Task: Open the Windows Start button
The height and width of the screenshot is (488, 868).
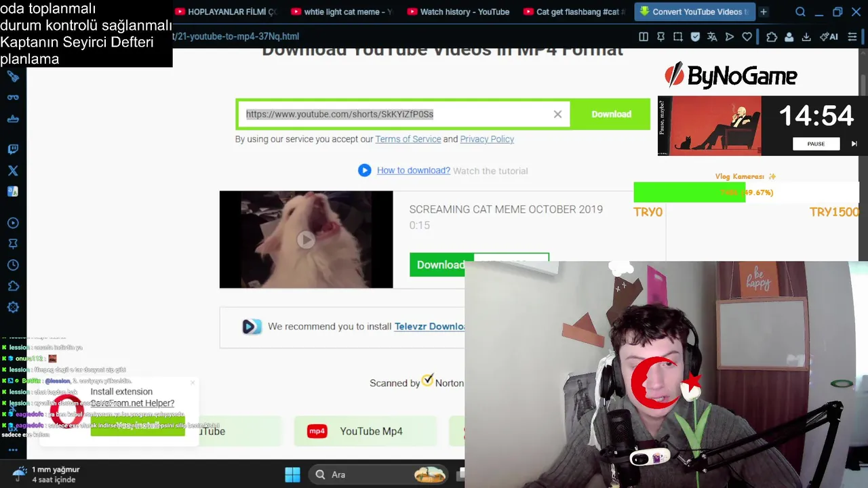Action: [x=292, y=474]
